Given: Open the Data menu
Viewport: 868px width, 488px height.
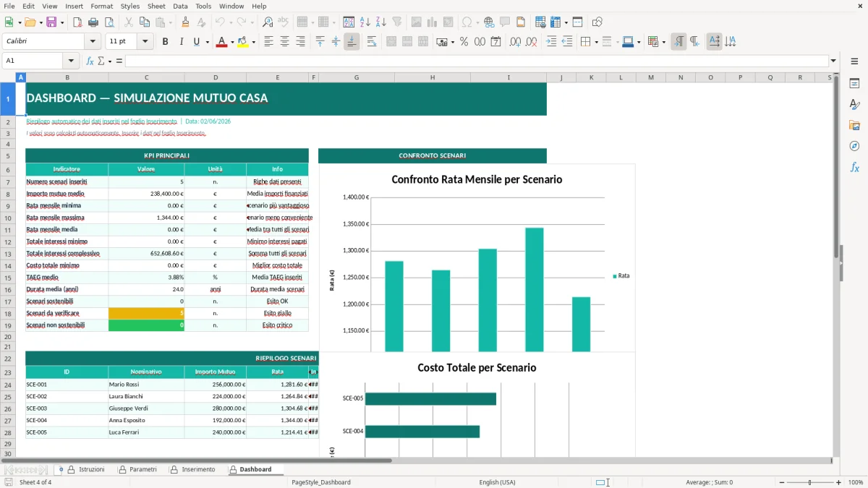Looking at the screenshot, I should (180, 6).
